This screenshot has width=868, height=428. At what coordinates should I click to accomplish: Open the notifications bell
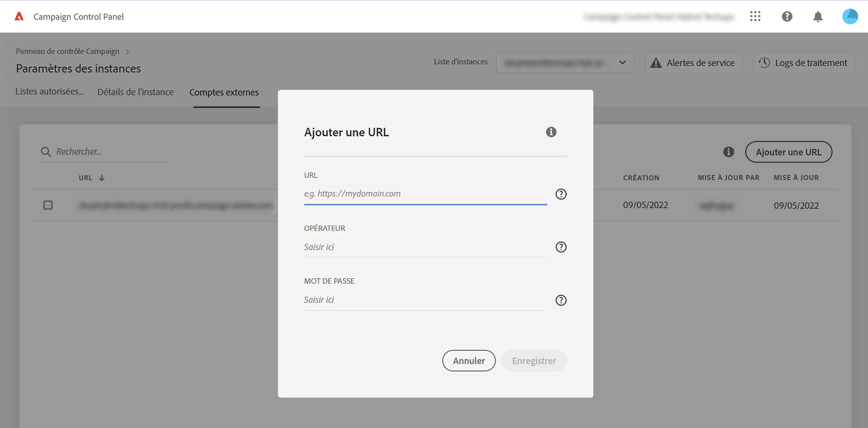pos(818,16)
